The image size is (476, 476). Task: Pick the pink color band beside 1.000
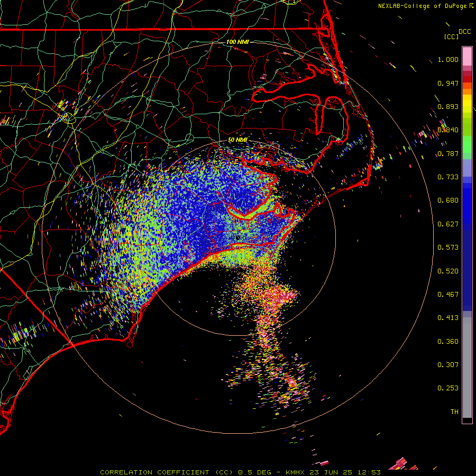click(467, 57)
